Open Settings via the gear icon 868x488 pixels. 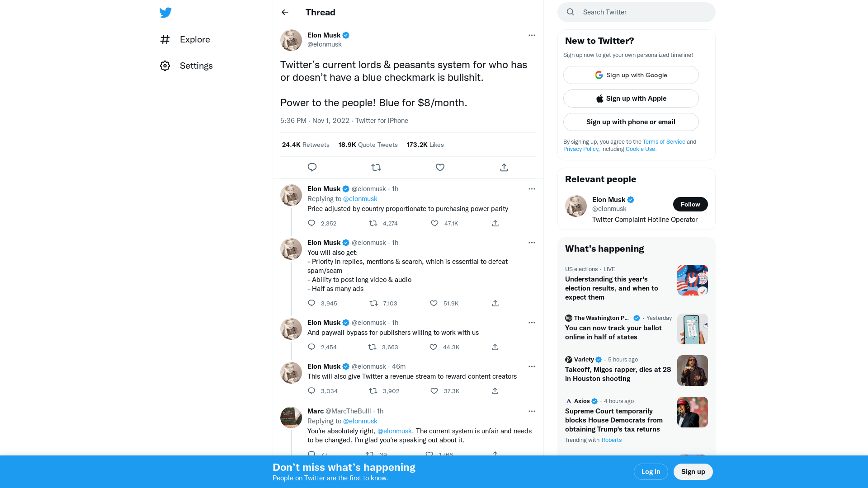(x=165, y=66)
